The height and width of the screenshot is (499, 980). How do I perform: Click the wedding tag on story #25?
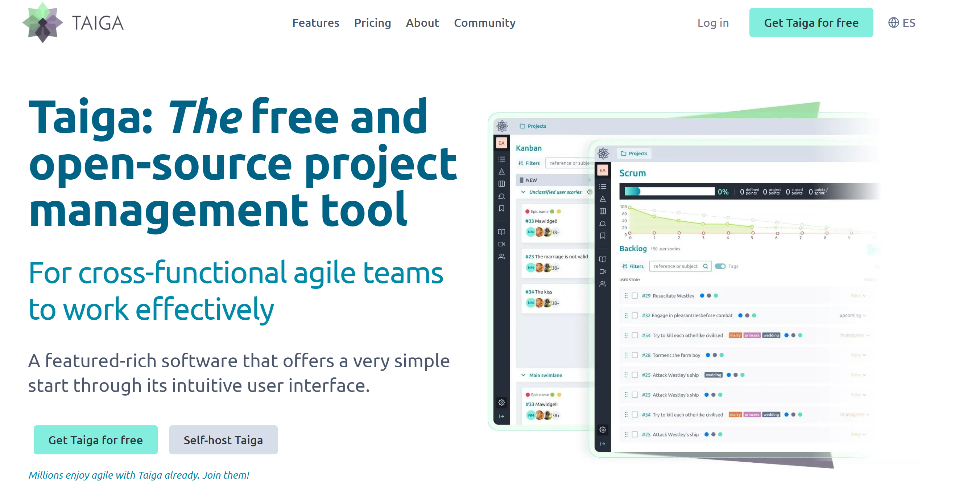pos(713,375)
